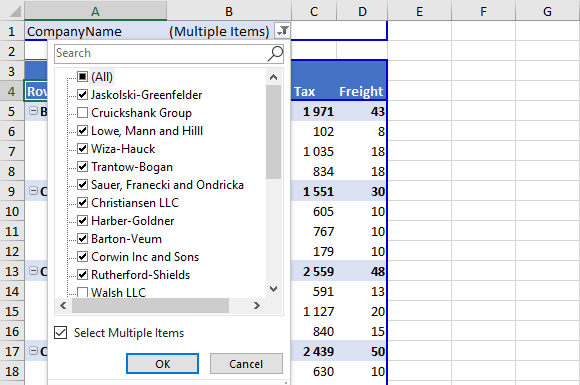Viewport: 580px width, 385px height.
Task: Uncheck Lowe, Mann and Hilll
Action: point(82,131)
